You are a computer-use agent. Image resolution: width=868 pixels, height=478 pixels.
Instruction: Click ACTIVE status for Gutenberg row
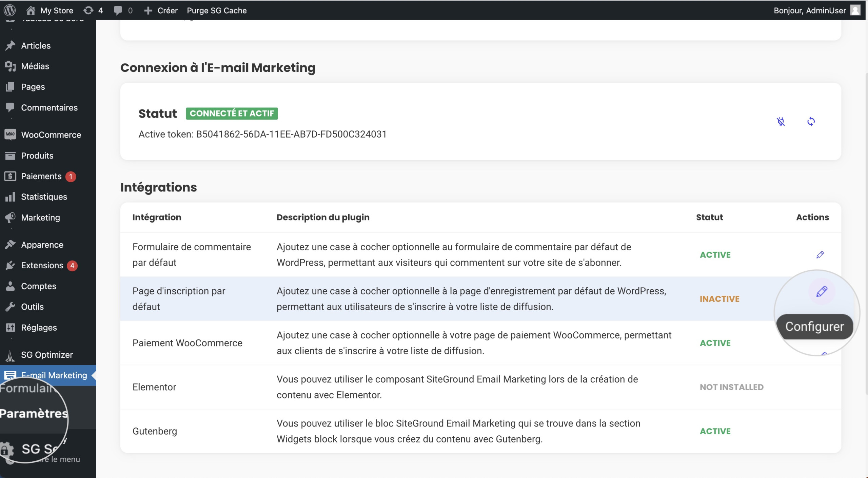(715, 431)
